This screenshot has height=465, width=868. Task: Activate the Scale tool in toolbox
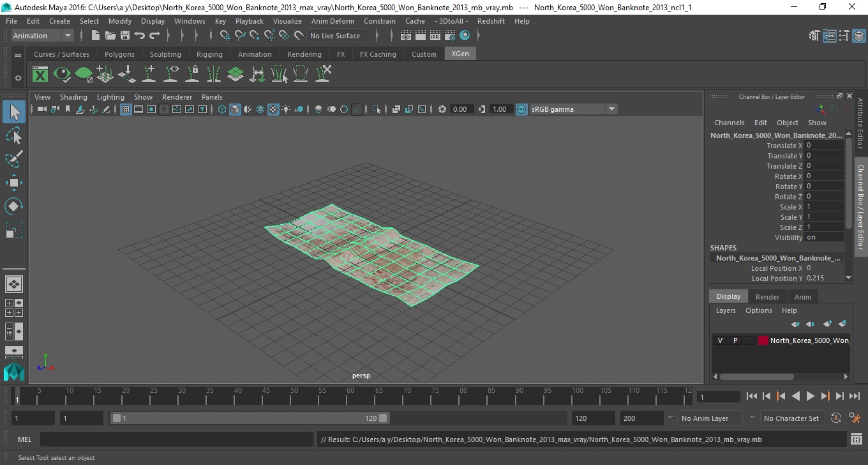point(14,229)
